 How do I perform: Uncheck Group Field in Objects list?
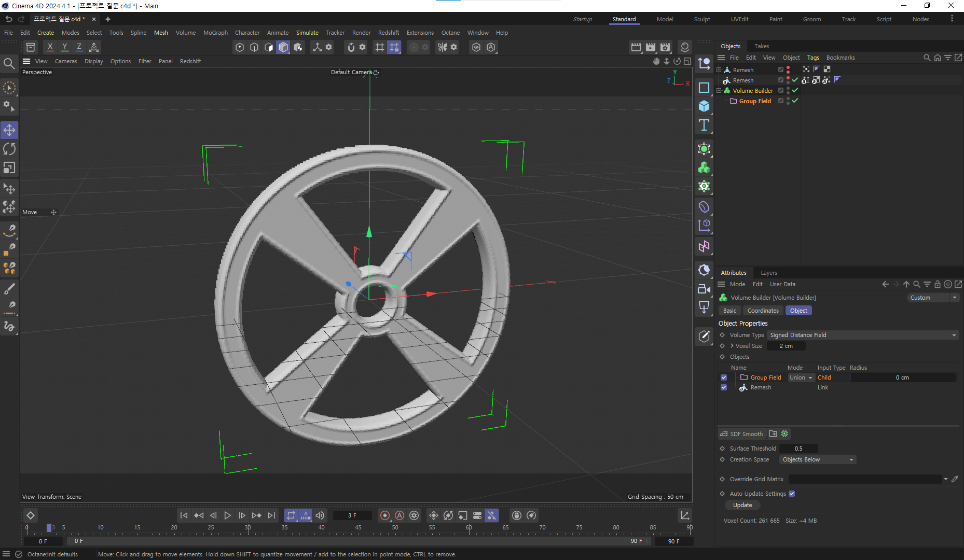click(x=724, y=377)
